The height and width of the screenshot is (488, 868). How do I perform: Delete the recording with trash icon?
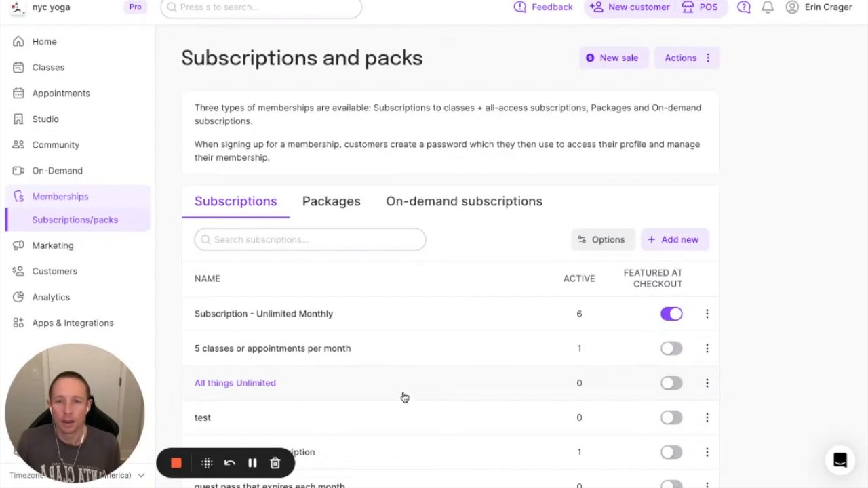pos(275,463)
